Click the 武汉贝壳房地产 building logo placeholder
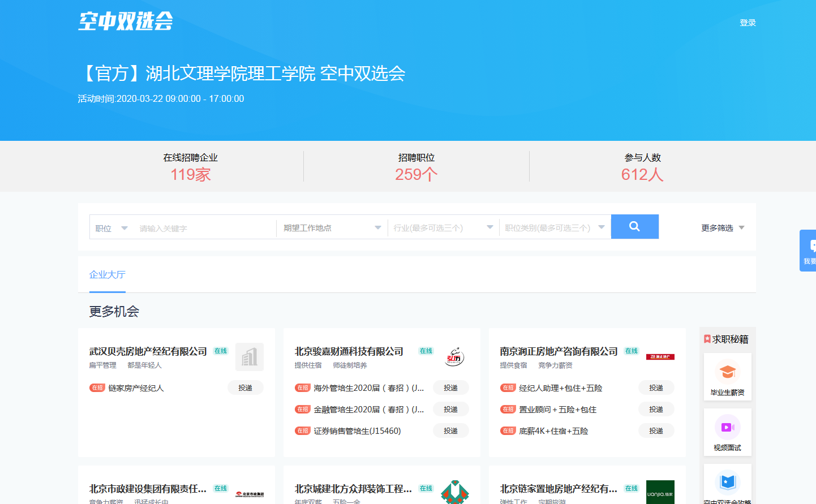The width and height of the screenshot is (816, 504). point(250,357)
